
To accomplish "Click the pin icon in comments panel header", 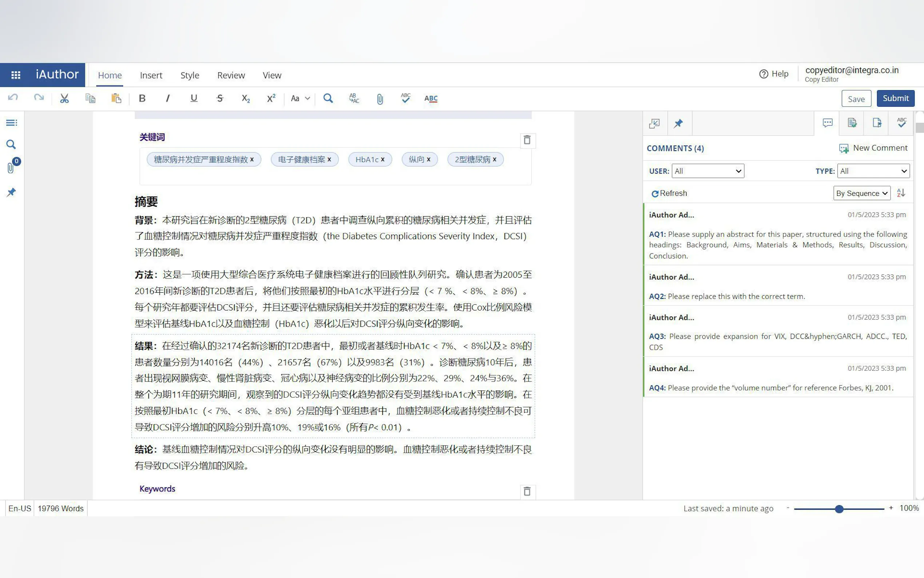I will 678,123.
